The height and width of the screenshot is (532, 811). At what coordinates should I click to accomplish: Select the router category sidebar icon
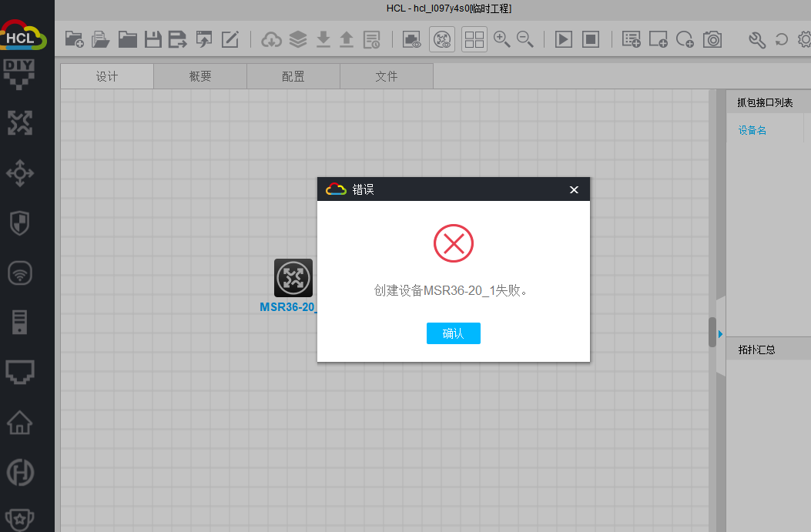(20, 123)
